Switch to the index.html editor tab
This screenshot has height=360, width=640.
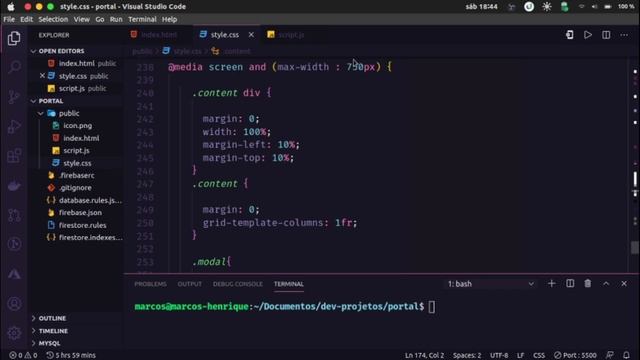click(158, 35)
